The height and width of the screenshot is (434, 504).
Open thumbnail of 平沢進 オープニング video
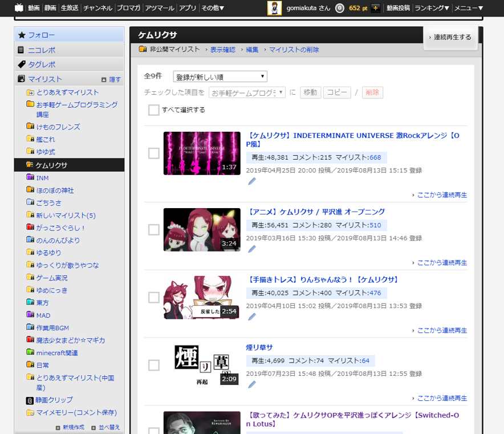202,229
